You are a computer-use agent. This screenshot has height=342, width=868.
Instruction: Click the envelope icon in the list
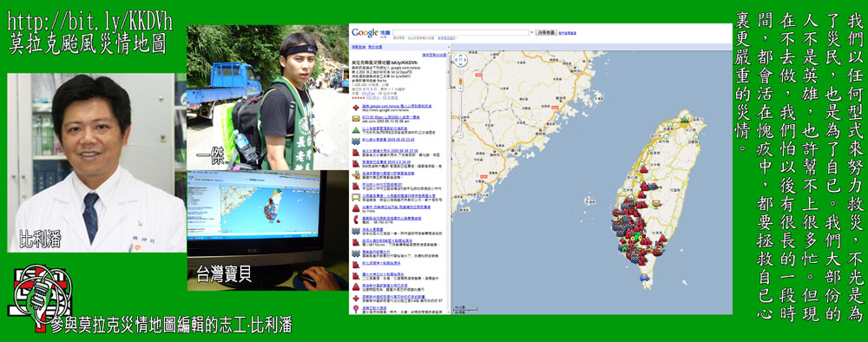pos(356,118)
